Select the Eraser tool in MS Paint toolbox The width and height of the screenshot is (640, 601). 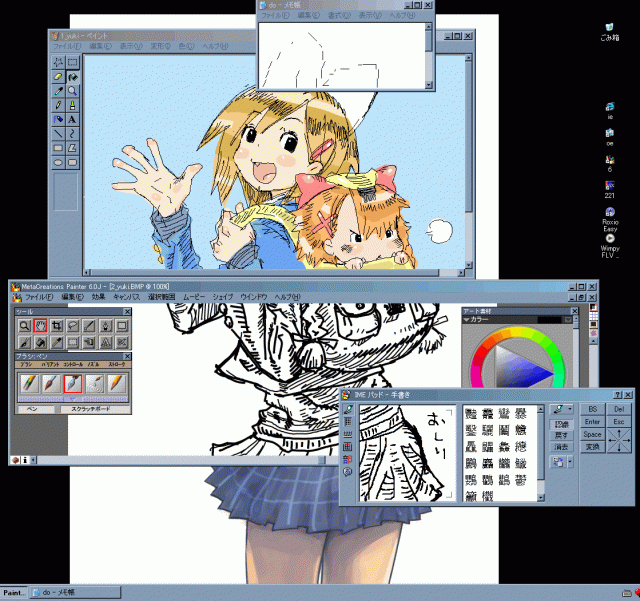tap(58, 76)
